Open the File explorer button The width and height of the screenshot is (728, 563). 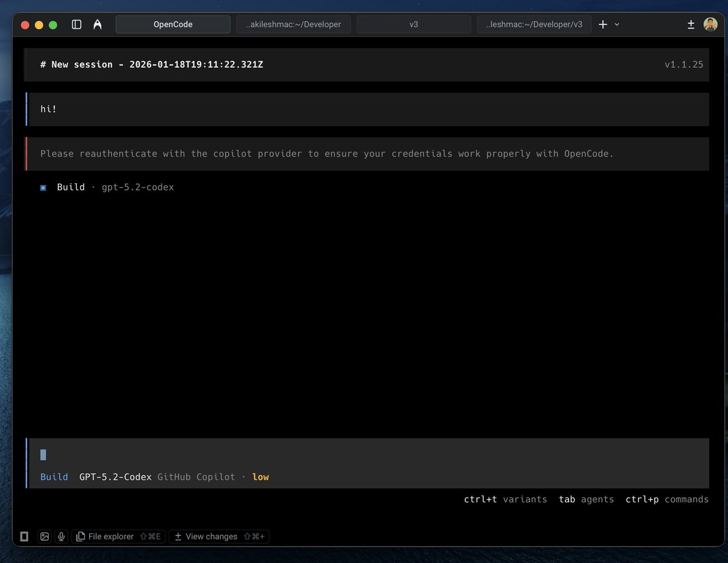(x=118, y=536)
